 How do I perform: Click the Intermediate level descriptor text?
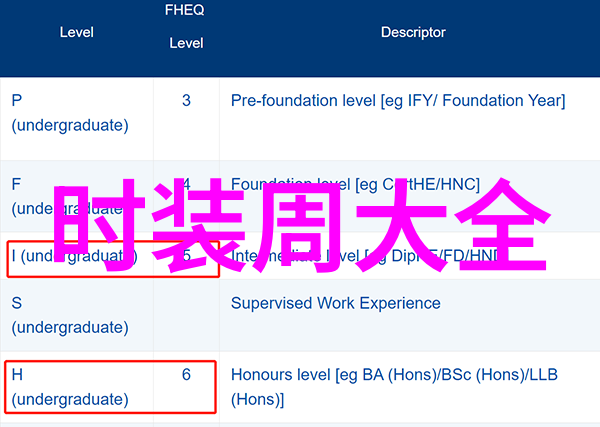pos(365,256)
